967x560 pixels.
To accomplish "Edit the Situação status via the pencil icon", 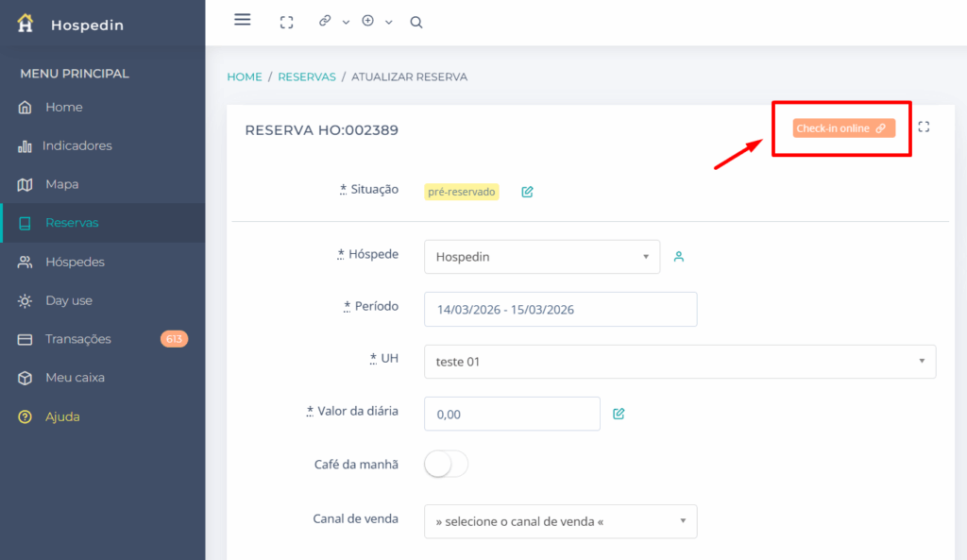I will (x=527, y=191).
